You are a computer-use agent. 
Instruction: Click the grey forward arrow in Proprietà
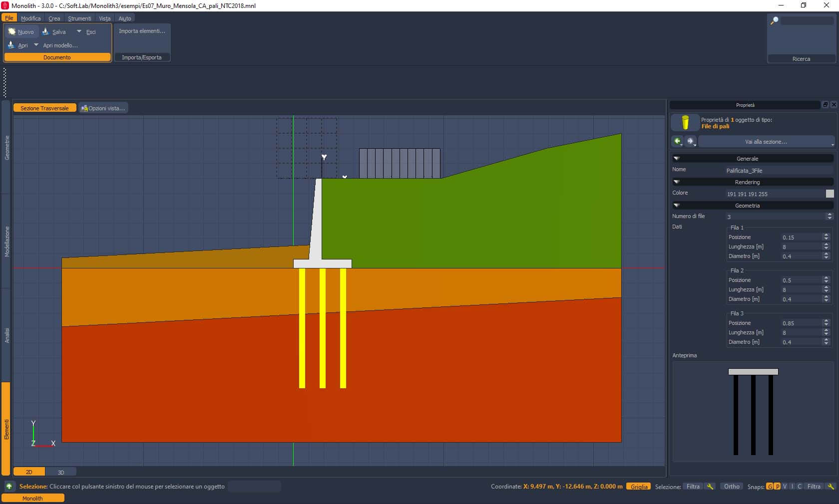[690, 141]
